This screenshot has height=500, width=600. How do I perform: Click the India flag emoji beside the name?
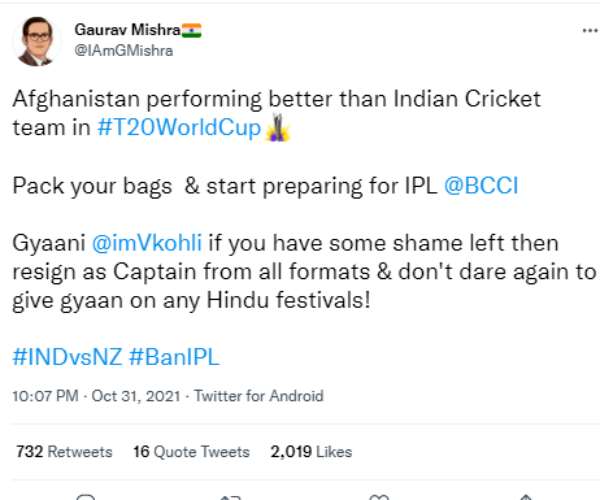coord(192,31)
